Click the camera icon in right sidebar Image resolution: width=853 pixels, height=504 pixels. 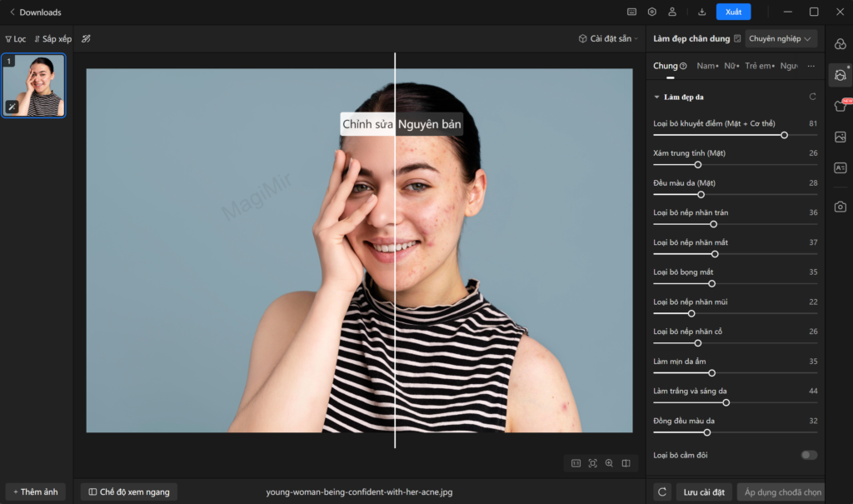(x=840, y=207)
